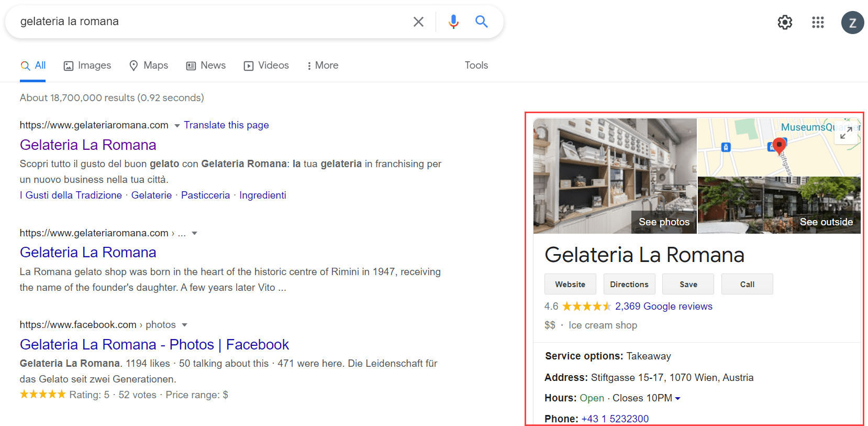Image resolution: width=868 pixels, height=426 pixels.
Task: Click the About 18,700,000 results text
Action: pyautogui.click(x=112, y=98)
